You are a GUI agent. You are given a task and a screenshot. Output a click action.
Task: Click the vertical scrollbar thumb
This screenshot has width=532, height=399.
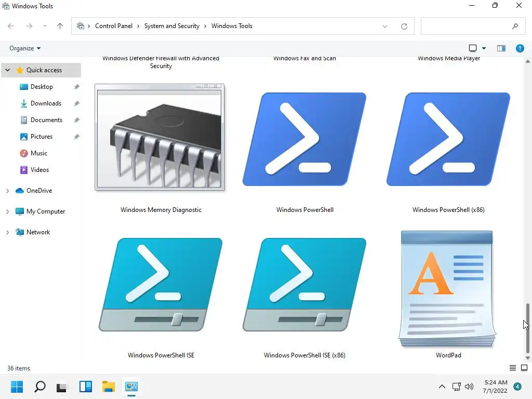point(528,328)
